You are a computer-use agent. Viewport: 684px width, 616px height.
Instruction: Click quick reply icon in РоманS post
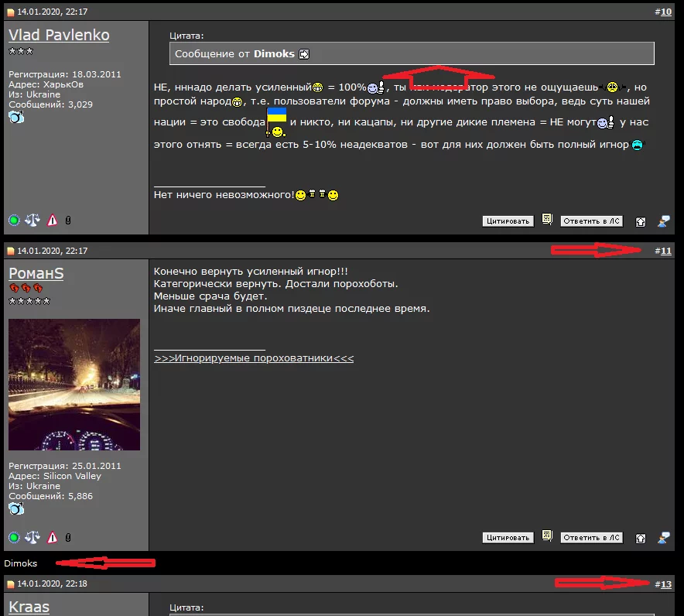[x=664, y=538]
